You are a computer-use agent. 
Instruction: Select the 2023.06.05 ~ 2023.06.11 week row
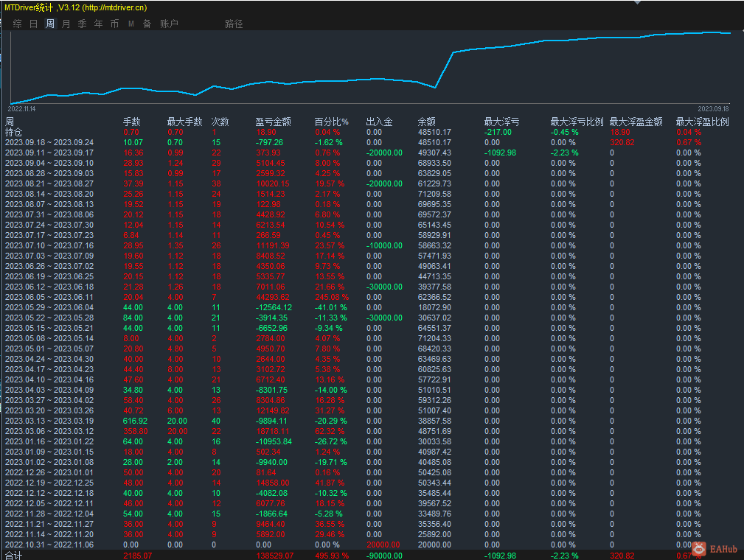(49, 297)
